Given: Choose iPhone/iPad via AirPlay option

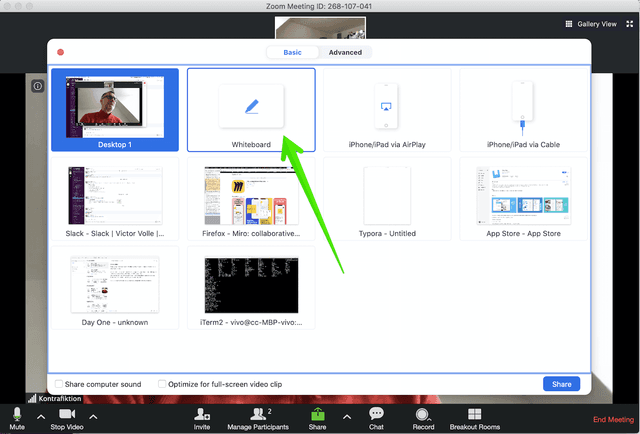Looking at the screenshot, I should (x=387, y=109).
